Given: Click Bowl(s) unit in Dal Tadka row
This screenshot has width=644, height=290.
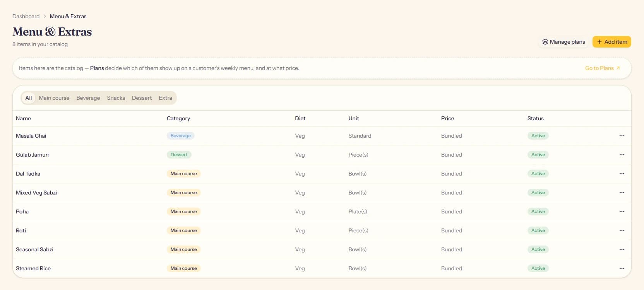Looking at the screenshot, I should coord(357,174).
